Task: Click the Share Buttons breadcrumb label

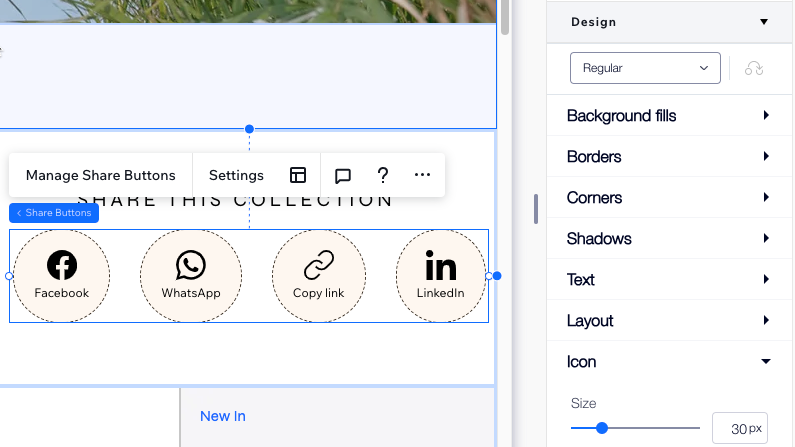Action: pos(54,213)
